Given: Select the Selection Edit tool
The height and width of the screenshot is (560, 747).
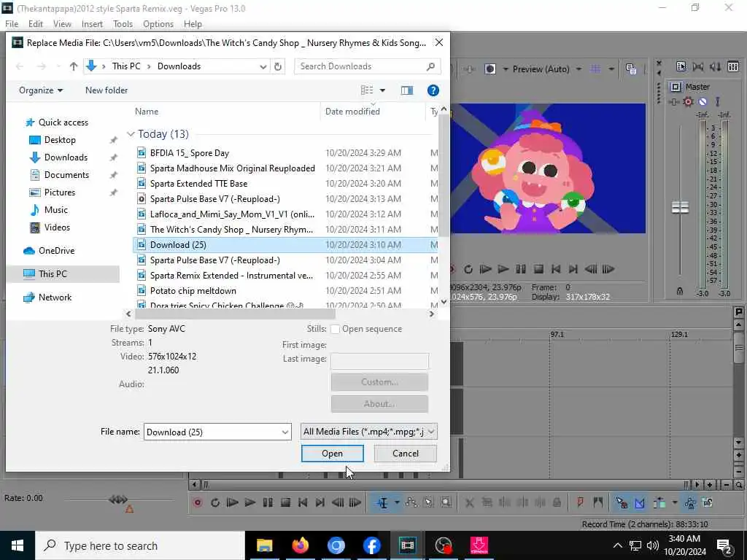Looking at the screenshot, I should click(x=428, y=502).
